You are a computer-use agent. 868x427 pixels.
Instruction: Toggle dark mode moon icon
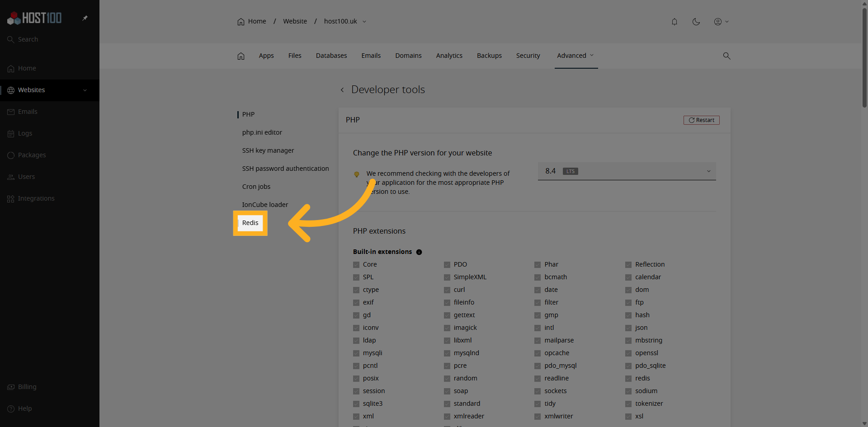coord(696,22)
